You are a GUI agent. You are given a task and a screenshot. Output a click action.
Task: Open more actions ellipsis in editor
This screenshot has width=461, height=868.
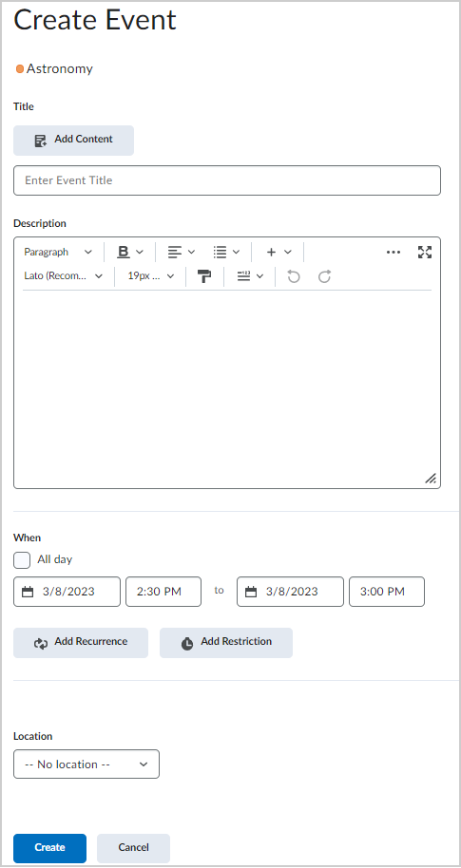[394, 252]
